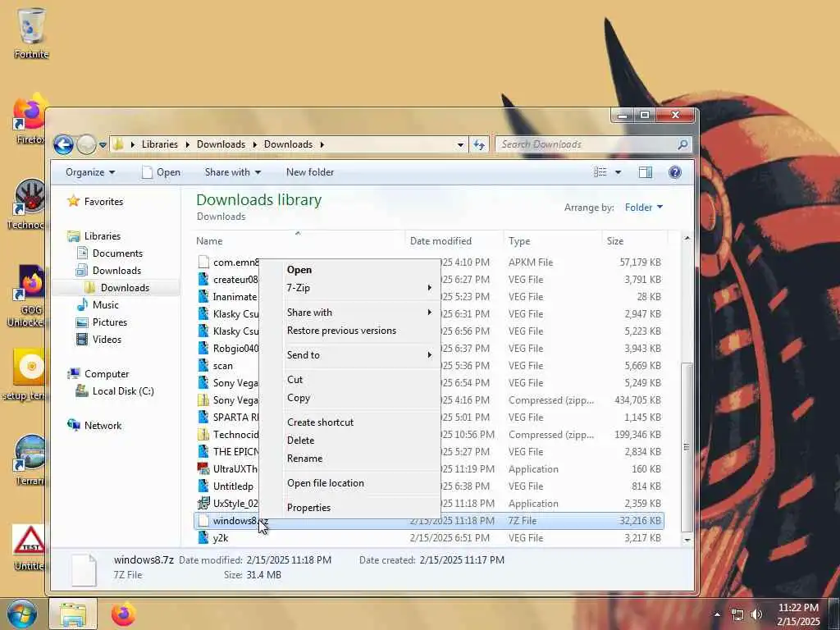Sort by Name column header

tap(299, 241)
